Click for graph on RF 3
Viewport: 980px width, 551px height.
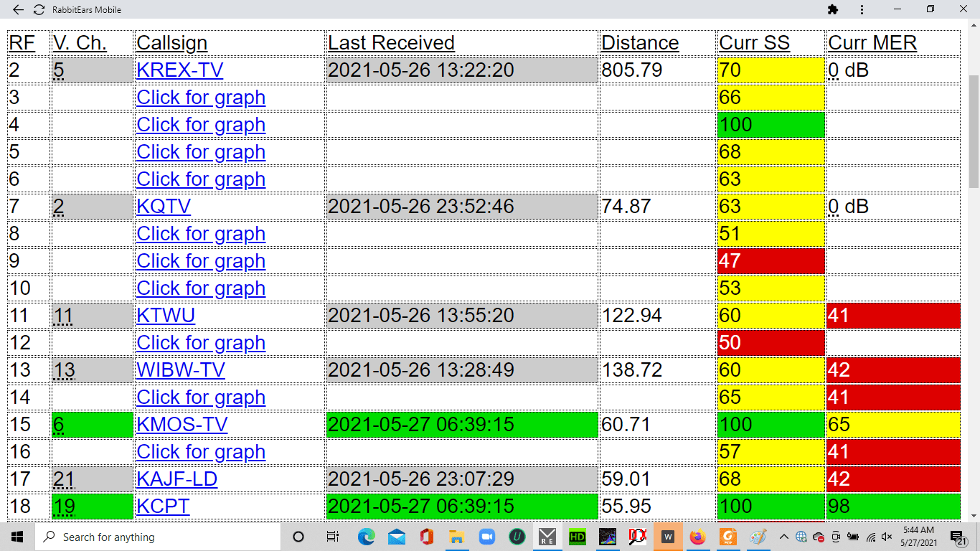pyautogui.click(x=201, y=97)
